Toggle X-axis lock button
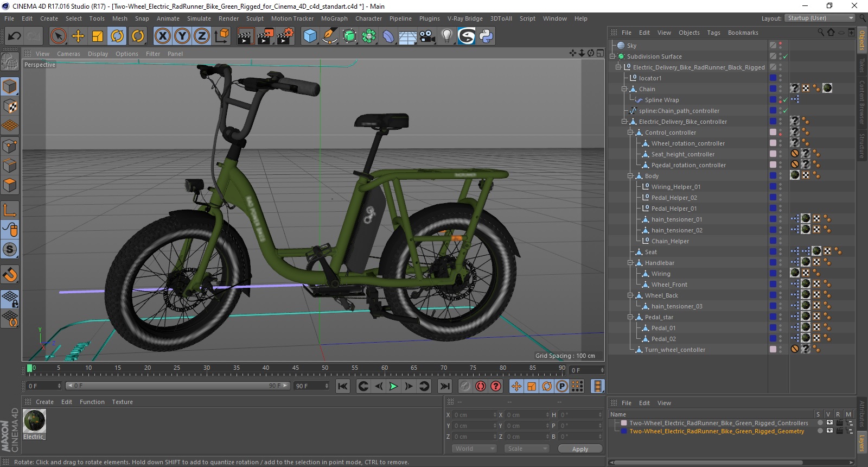Viewport: 868px width, 467px height. tap(162, 36)
